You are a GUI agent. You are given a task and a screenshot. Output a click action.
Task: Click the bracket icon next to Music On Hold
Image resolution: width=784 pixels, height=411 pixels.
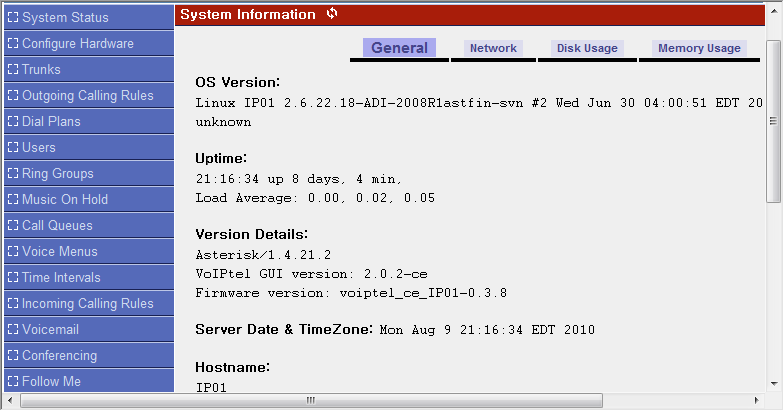pos(13,199)
